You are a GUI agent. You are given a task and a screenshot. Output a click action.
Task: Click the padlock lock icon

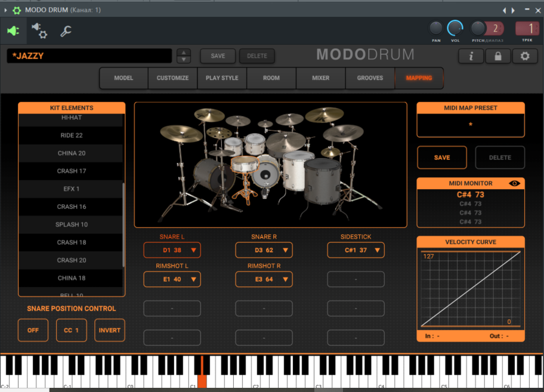point(497,56)
